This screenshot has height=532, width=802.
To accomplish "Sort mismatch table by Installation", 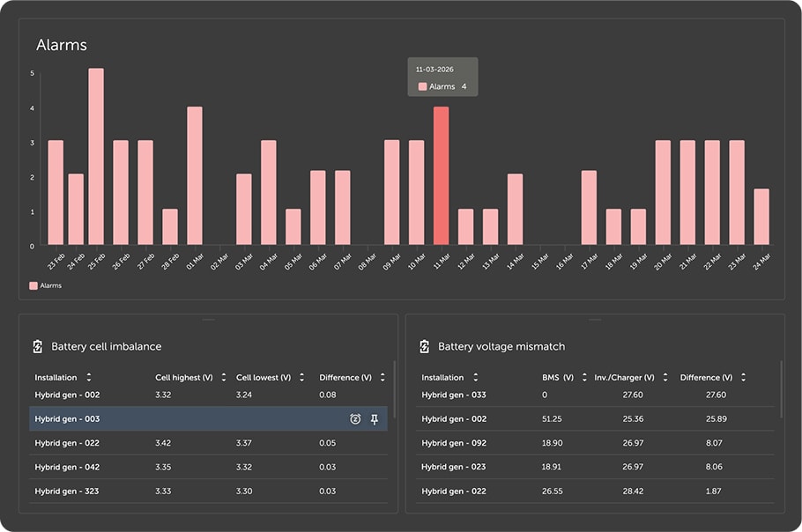I will coord(476,377).
